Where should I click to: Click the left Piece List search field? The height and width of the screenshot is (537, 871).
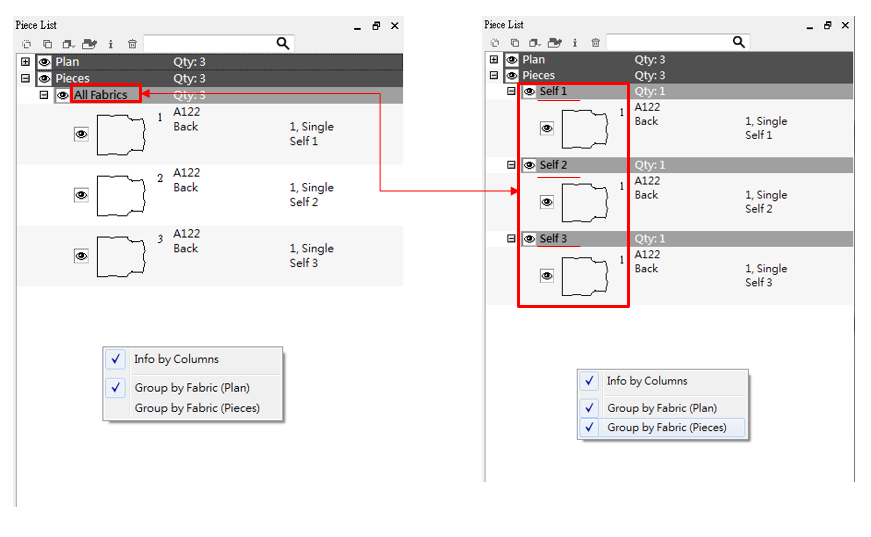pyautogui.click(x=208, y=43)
